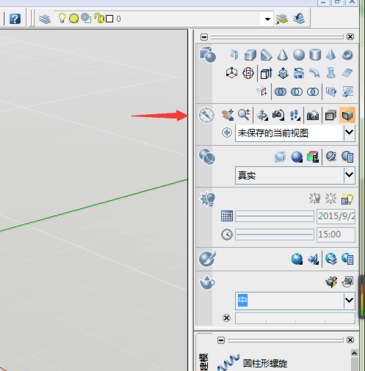Viewport: 365px width, 371px height.
Task: Toggle the layer on/off lightbulb
Action: pyautogui.click(x=62, y=18)
